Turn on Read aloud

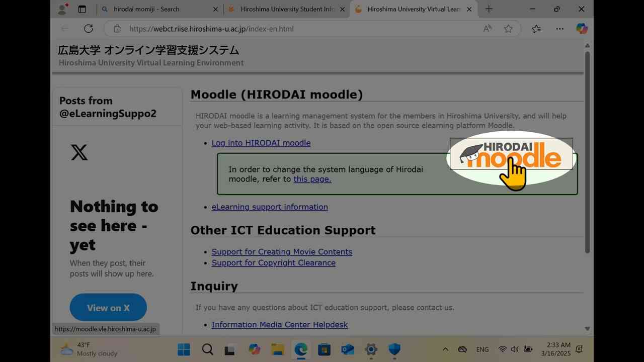tap(488, 29)
